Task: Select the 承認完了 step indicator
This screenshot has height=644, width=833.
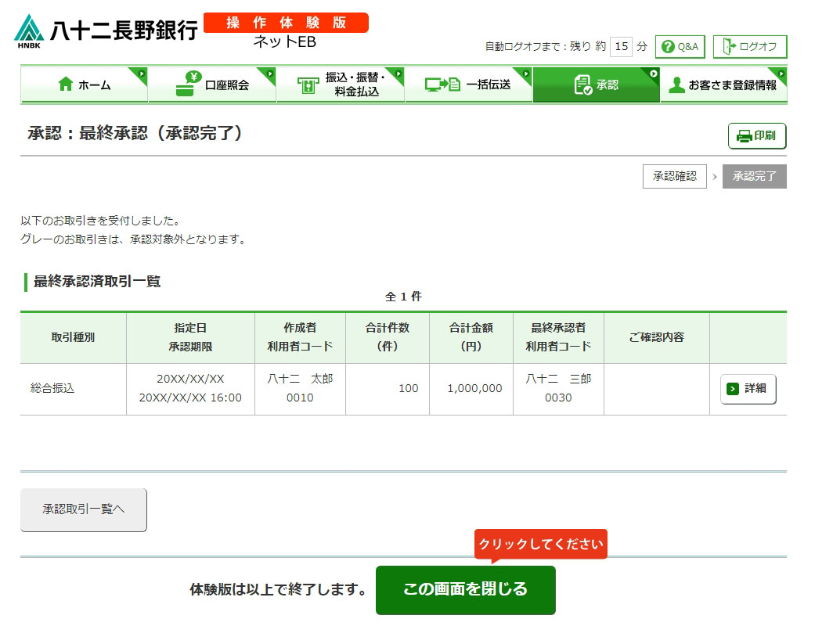Action: (x=754, y=177)
